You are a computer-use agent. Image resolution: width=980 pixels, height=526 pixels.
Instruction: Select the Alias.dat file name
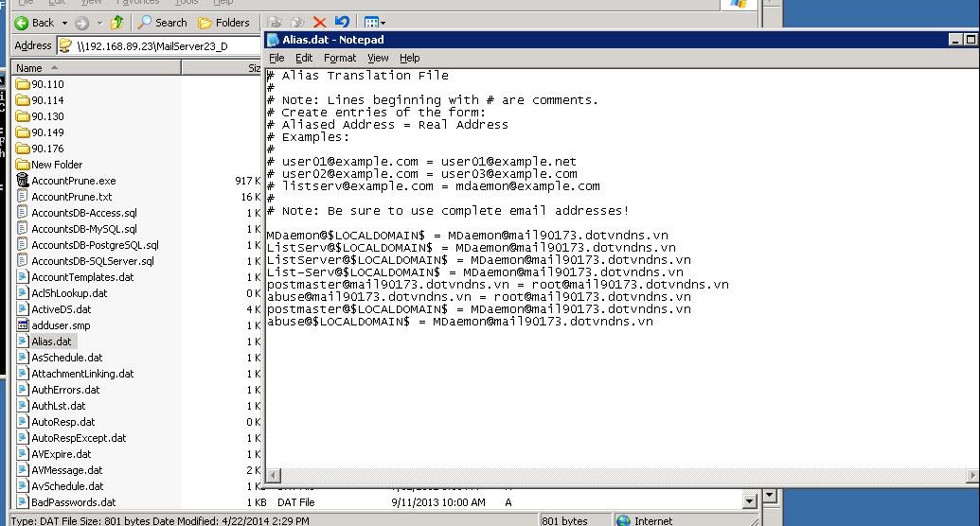pos(51,342)
